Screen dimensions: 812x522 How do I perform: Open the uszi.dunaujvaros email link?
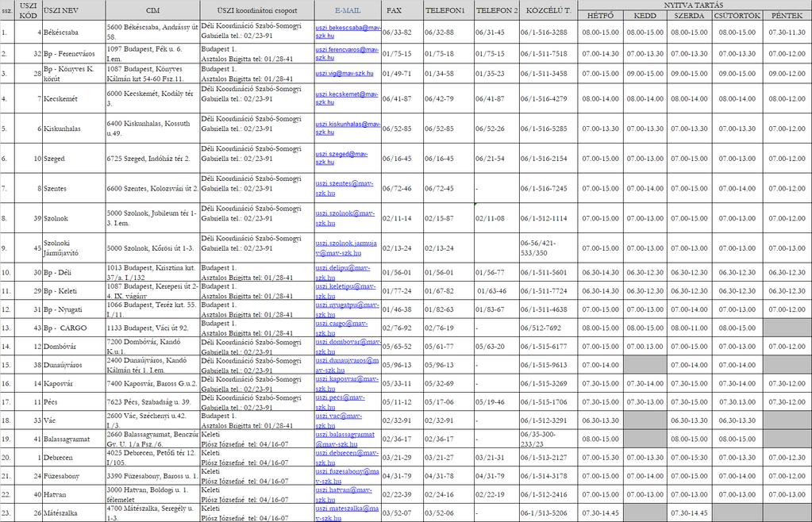[348, 365]
